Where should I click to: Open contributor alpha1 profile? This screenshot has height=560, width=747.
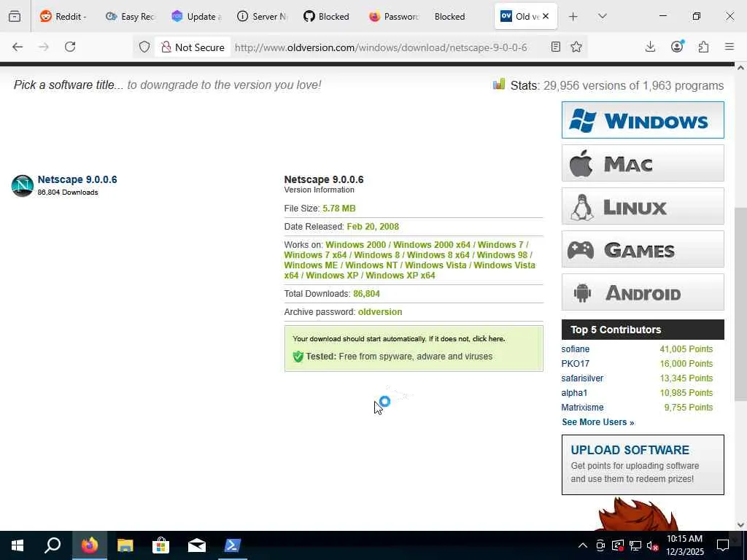click(574, 393)
